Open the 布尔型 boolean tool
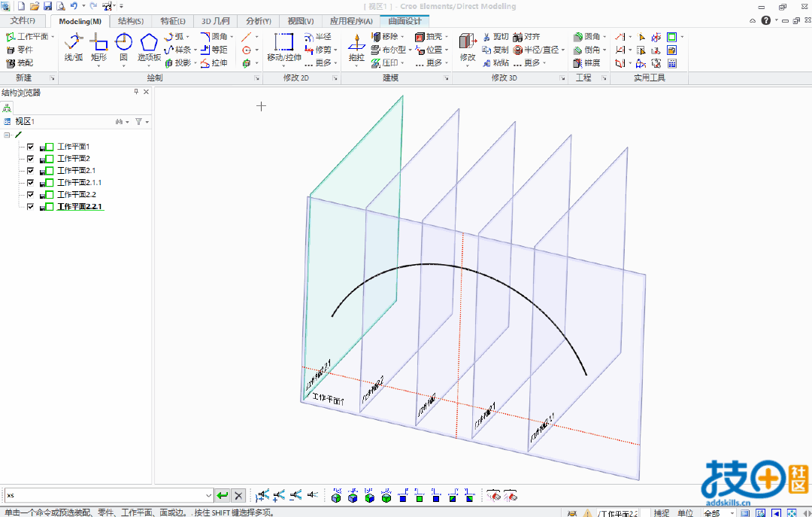 pyautogui.click(x=389, y=50)
